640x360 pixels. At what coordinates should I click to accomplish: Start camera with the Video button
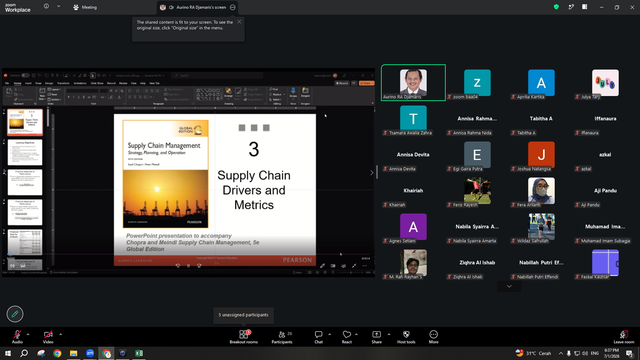coord(48,337)
